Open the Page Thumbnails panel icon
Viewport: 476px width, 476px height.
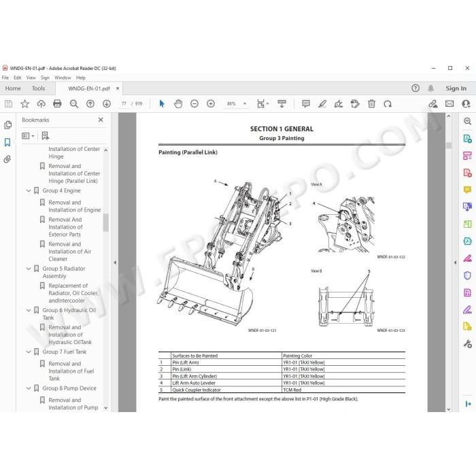pyautogui.click(x=8, y=124)
